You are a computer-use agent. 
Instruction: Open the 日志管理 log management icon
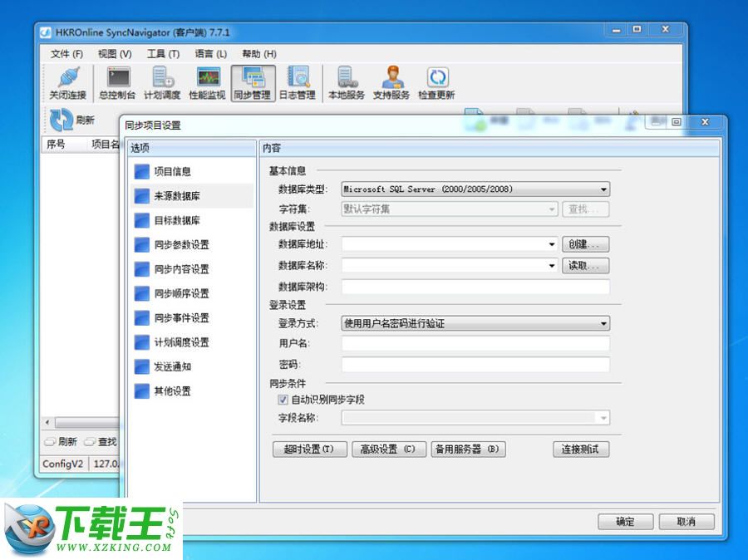(x=298, y=83)
